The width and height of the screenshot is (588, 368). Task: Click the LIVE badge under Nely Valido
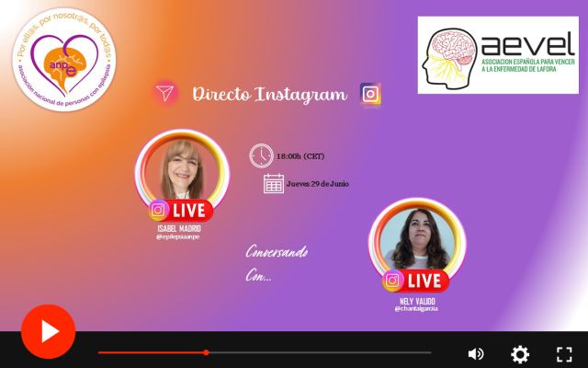click(x=416, y=281)
